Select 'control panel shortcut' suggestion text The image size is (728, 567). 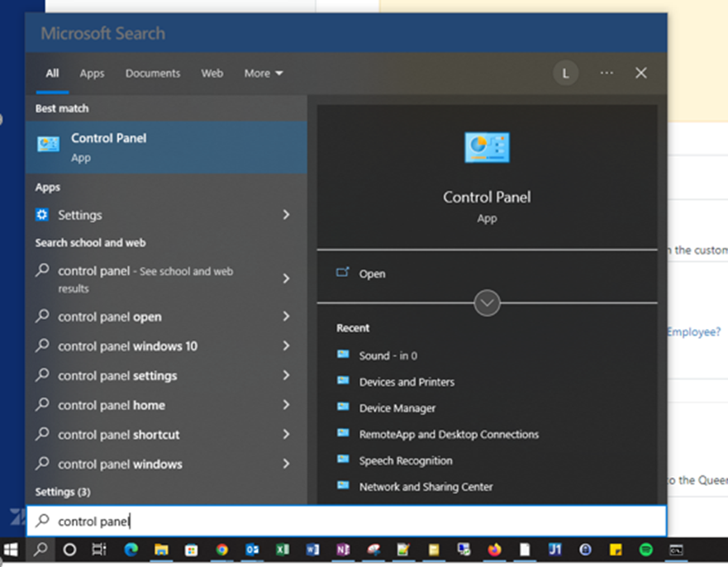(x=118, y=435)
